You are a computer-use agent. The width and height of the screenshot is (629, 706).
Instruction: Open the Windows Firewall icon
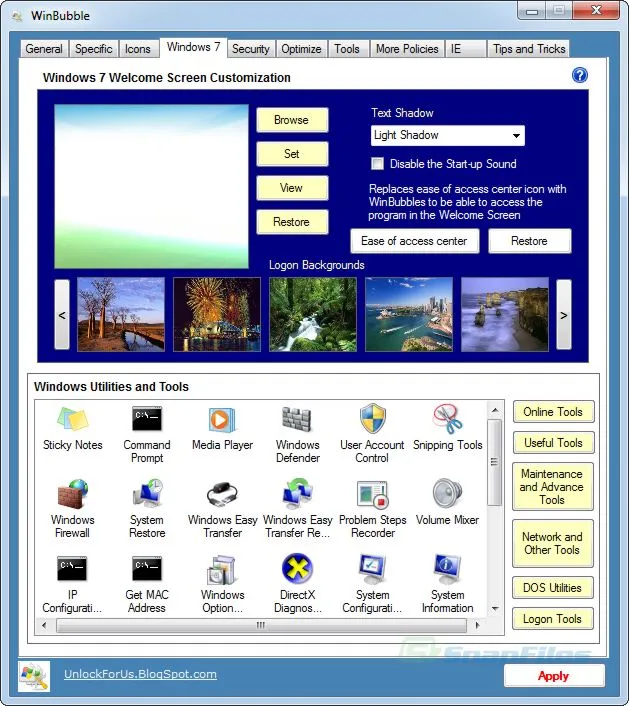(x=72, y=494)
